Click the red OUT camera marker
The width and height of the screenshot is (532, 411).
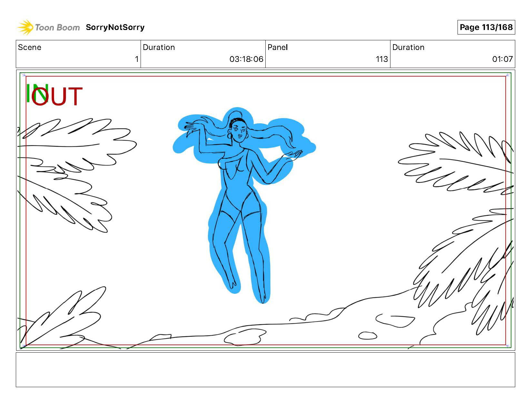pos(57,96)
